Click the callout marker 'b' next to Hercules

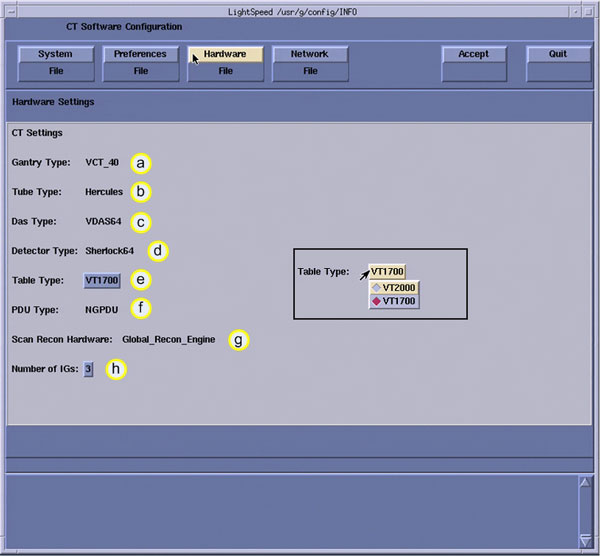point(143,192)
